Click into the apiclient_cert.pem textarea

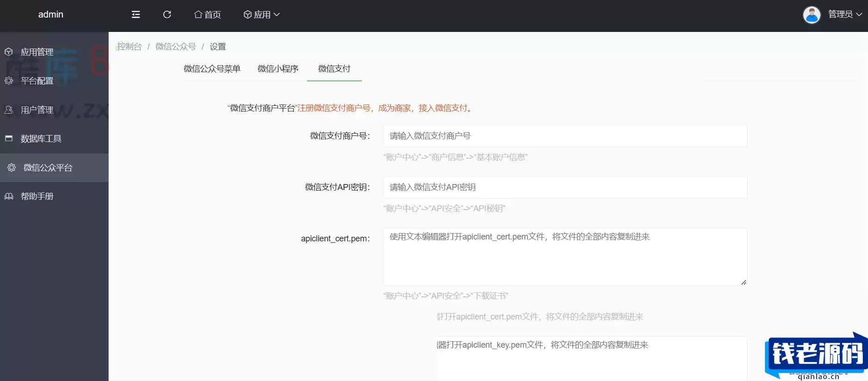[565, 257]
